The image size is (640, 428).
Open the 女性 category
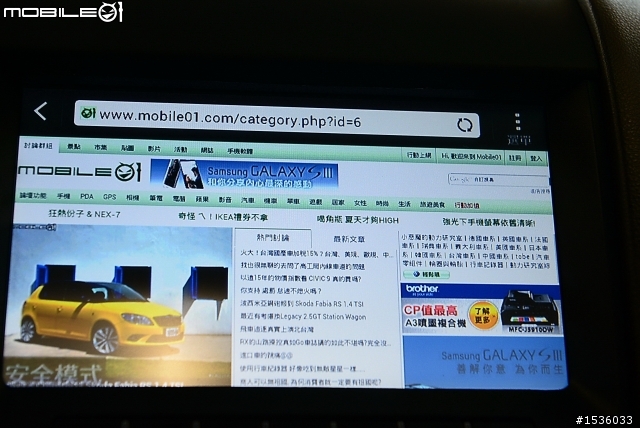tap(360, 203)
